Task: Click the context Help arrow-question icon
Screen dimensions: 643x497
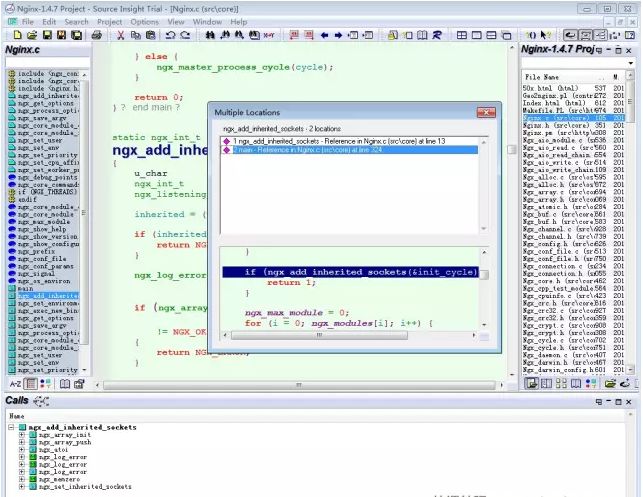Action: pos(546,35)
